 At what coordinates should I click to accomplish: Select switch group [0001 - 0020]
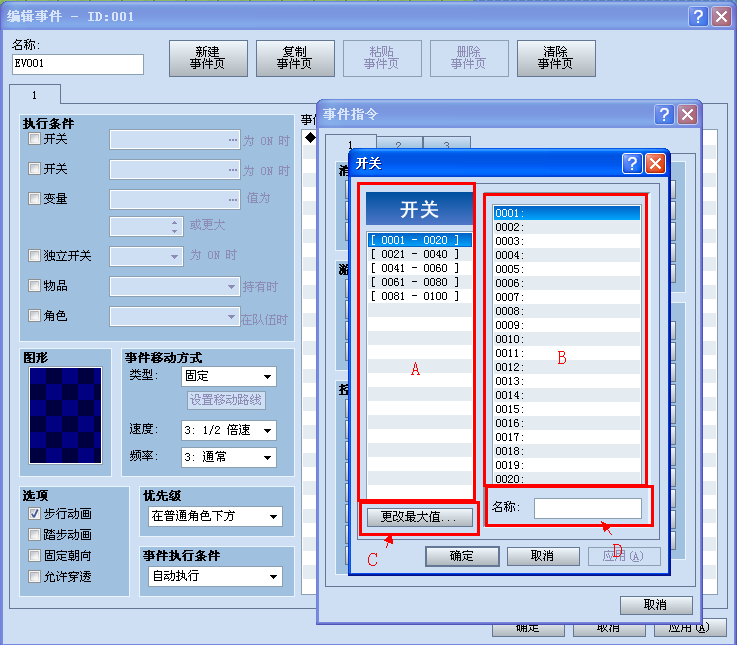(x=419, y=240)
